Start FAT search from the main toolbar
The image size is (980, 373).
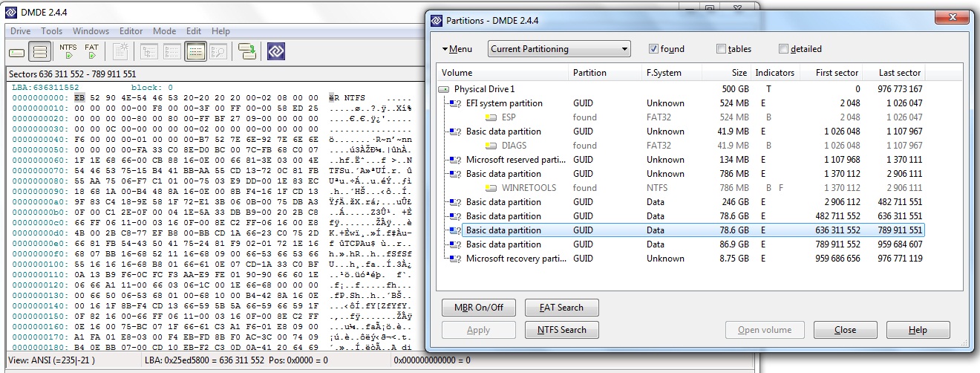(91, 51)
